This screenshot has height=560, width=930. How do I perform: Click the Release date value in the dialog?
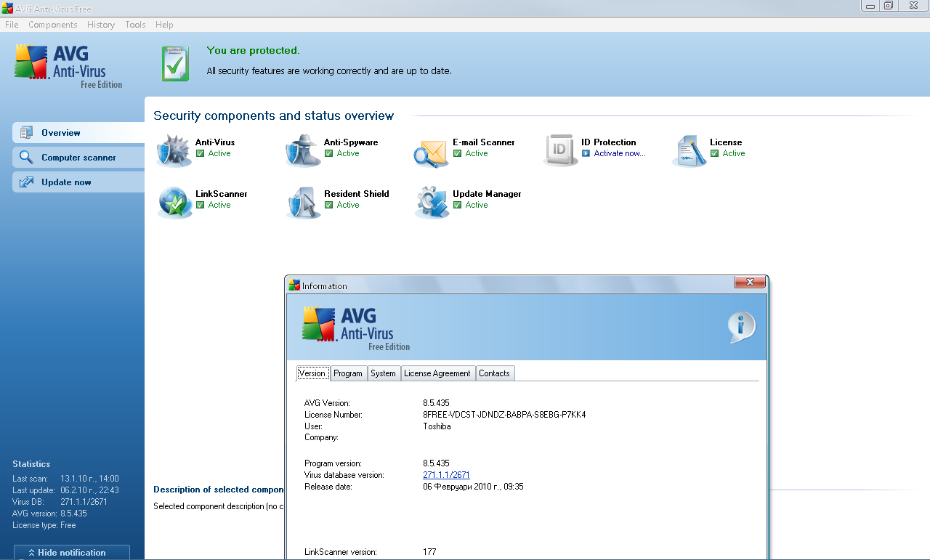pyautogui.click(x=473, y=487)
